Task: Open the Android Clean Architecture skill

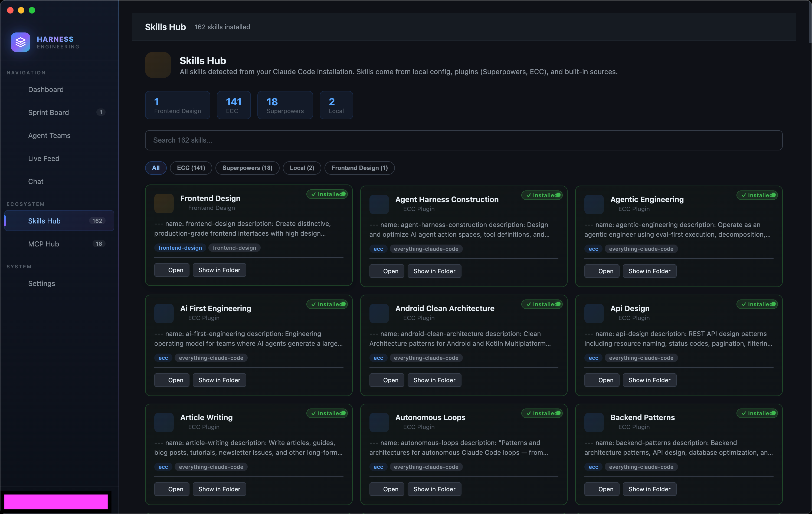Action: pos(387,380)
